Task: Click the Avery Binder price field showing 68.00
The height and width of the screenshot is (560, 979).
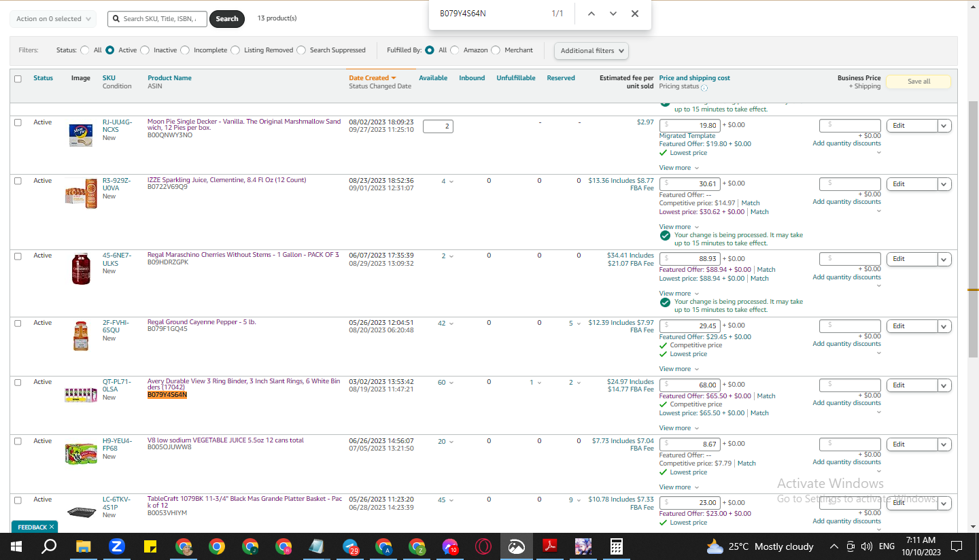Action: tap(689, 385)
